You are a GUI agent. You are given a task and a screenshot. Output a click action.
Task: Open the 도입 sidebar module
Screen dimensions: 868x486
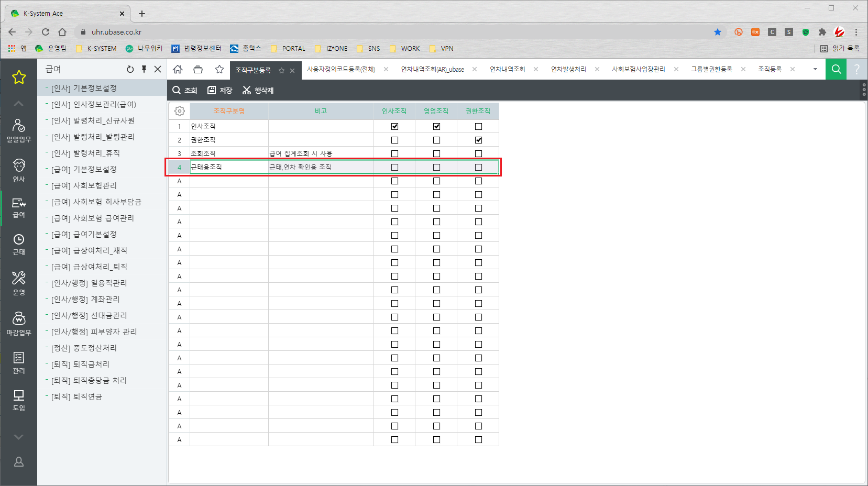pos(19,401)
